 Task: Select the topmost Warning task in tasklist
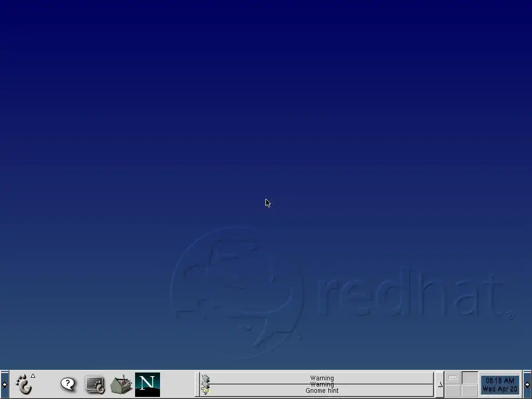317,378
